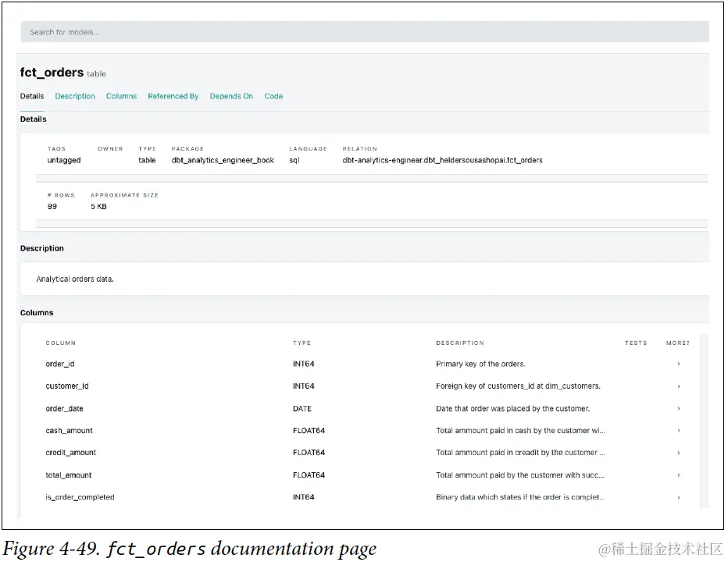728x562 pixels.
Task: Click the DATE type of order_date
Action: [x=302, y=408]
